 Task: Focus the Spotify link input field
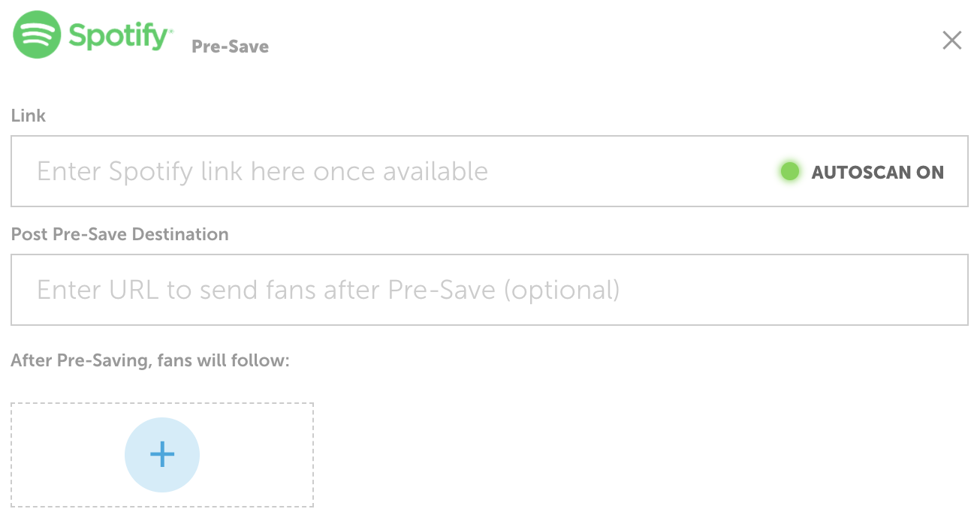490,171
